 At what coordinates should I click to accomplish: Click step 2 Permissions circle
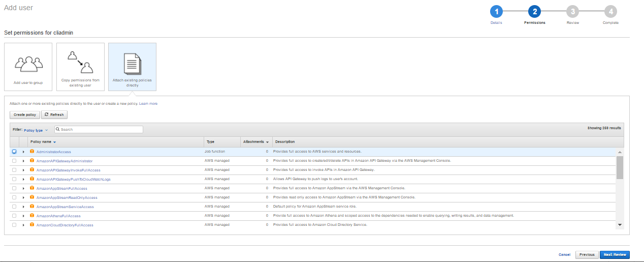pyautogui.click(x=534, y=12)
